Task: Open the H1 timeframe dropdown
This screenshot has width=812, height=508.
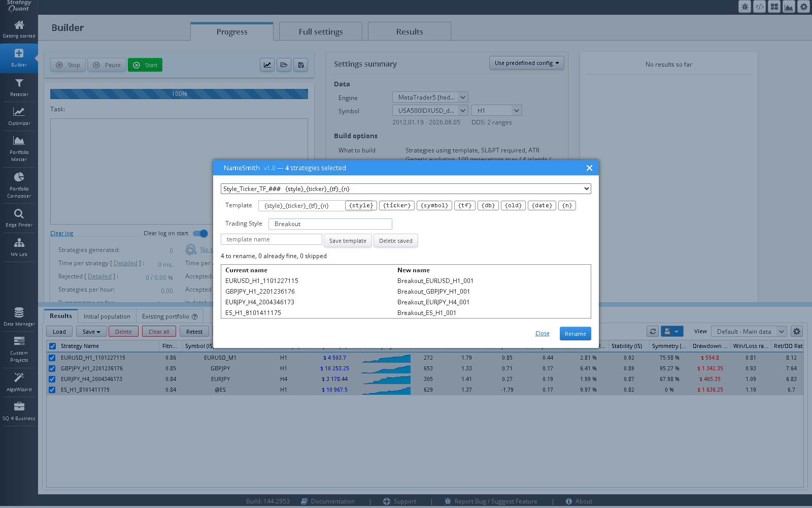Action: (x=496, y=110)
